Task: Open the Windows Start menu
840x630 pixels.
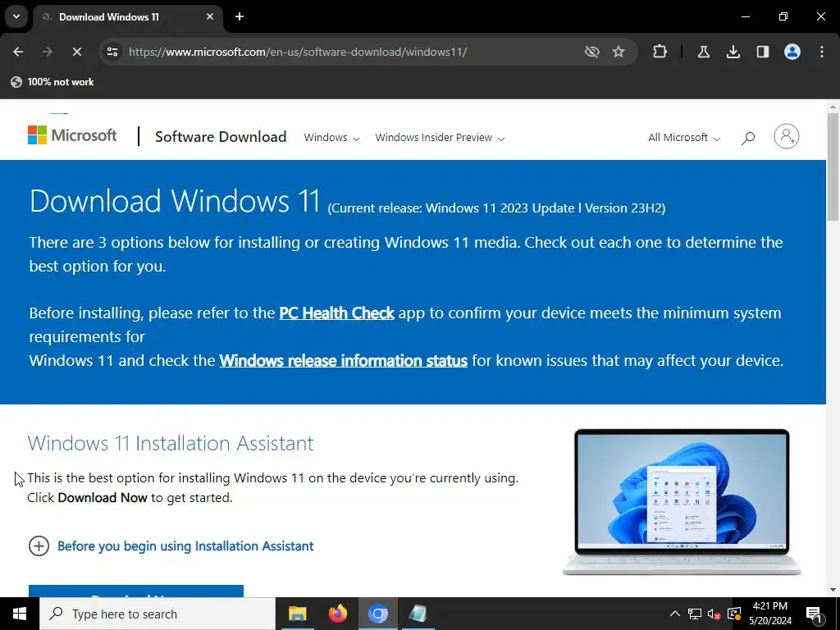Action: (x=20, y=614)
